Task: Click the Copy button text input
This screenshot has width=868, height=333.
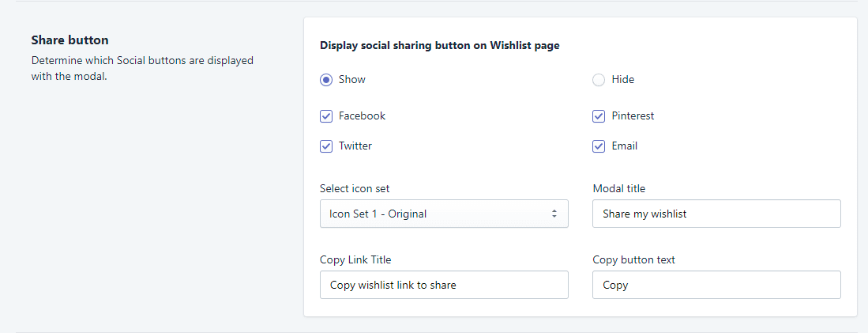Action: [716, 286]
